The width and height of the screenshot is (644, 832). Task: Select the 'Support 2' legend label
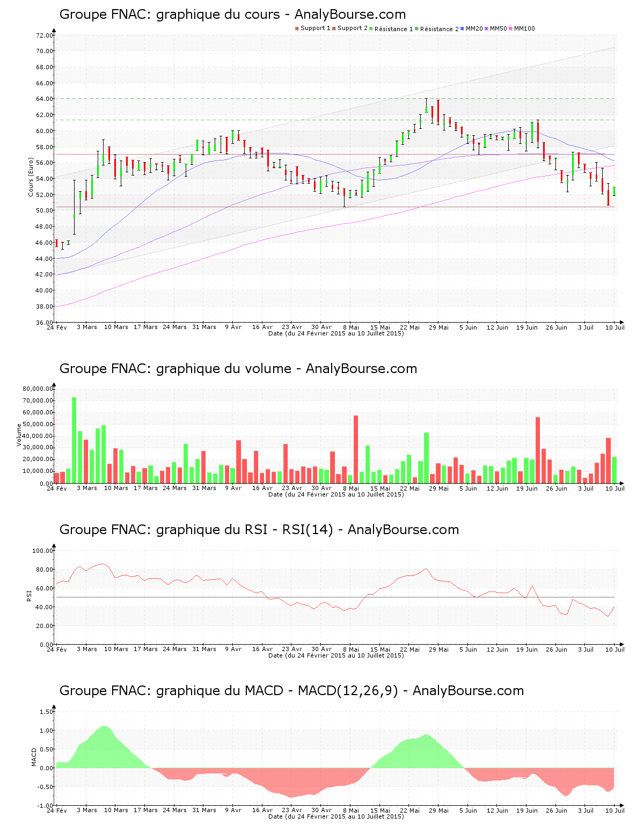(x=352, y=28)
